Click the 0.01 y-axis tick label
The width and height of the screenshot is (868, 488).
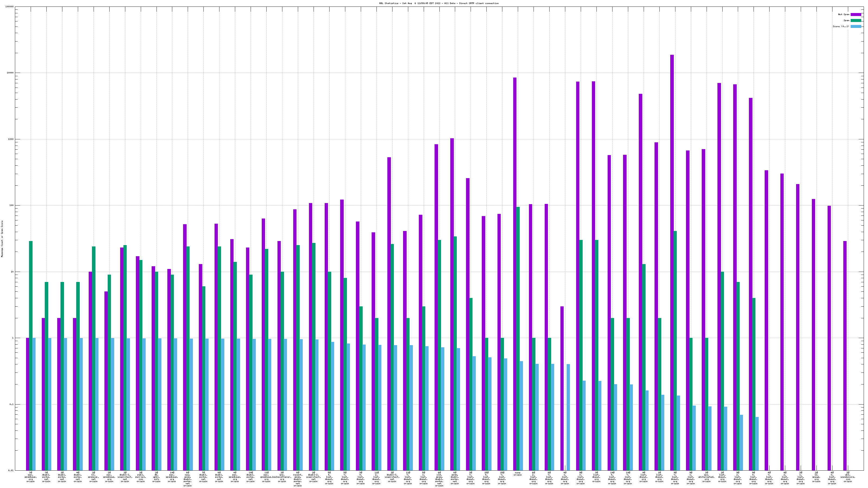point(11,470)
